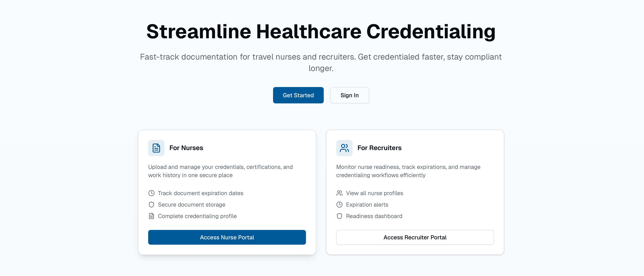This screenshot has width=644, height=276.
Task: Click the shield icon next to Readiness dashboard
Action: (339, 216)
